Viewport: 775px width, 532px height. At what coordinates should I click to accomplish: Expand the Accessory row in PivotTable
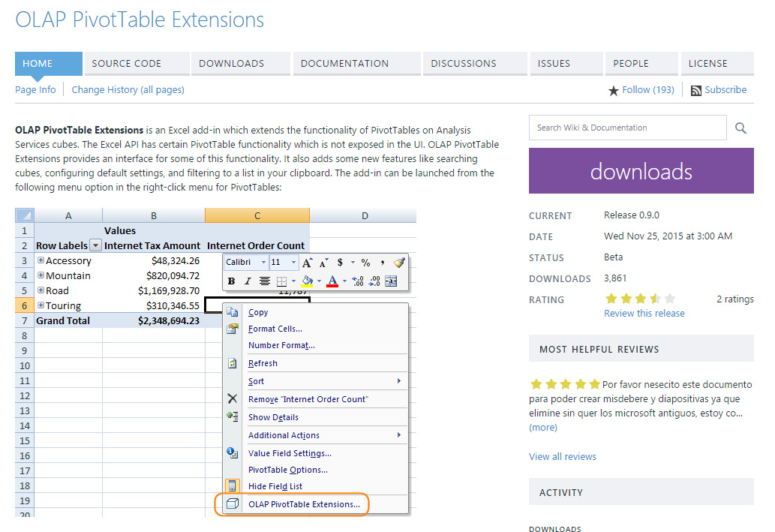(x=41, y=261)
